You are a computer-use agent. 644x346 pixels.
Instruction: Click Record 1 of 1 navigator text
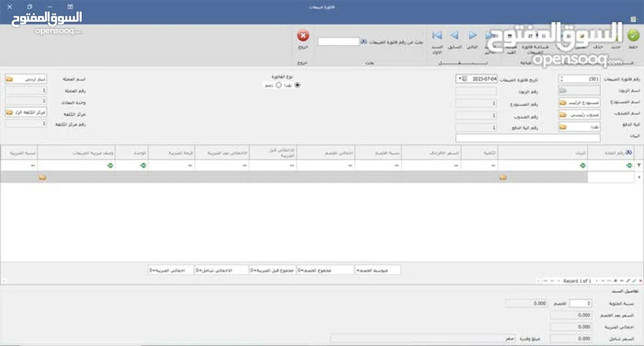(577, 281)
